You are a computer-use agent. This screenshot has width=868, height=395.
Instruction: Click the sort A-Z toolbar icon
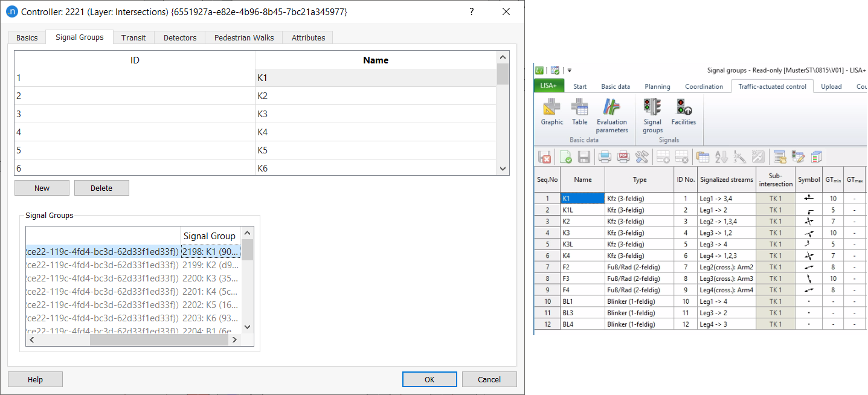tap(721, 158)
